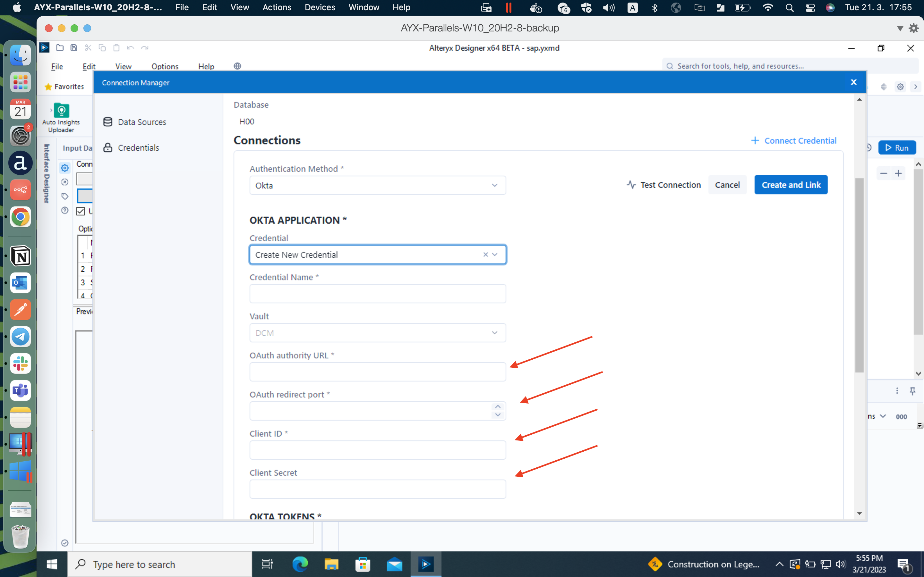The height and width of the screenshot is (577, 924).
Task: Open the Options menu in Alteryx Designer
Action: pyautogui.click(x=165, y=66)
